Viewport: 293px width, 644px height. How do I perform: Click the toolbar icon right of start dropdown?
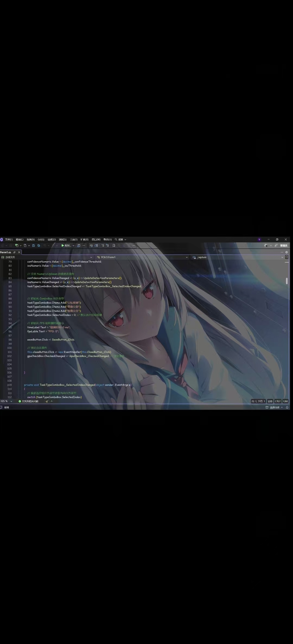pos(79,245)
